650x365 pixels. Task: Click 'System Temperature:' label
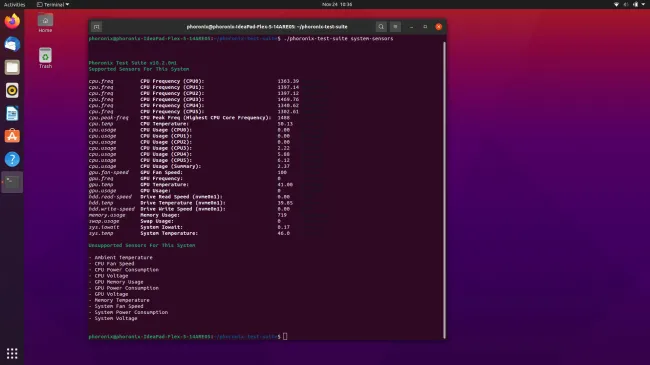169,234
